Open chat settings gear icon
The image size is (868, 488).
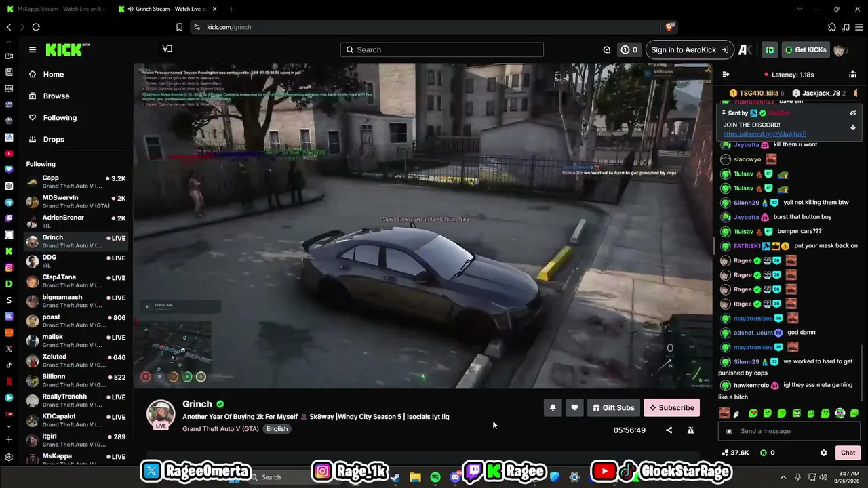[823, 453]
